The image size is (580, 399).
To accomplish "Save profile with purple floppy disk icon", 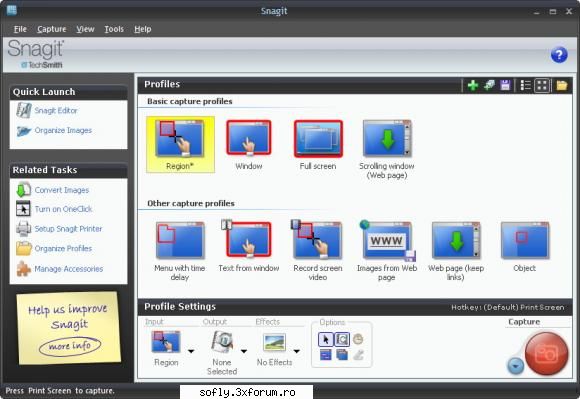I will pyautogui.click(x=505, y=85).
